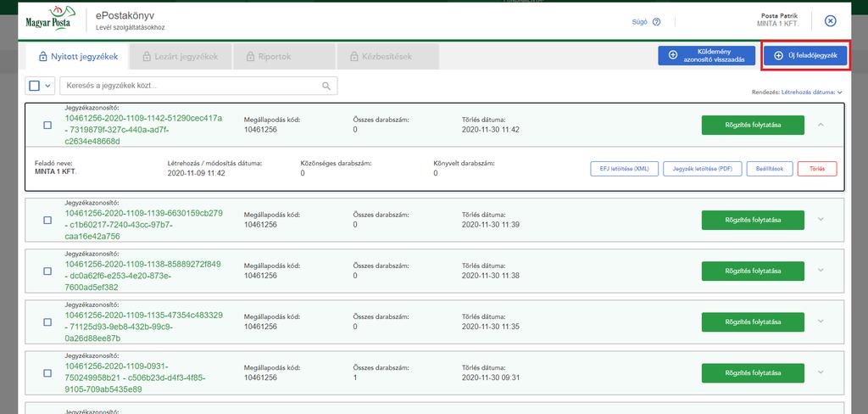Open jegyzék link 10461256-2020-1109-1138-85889272f849

[x=144, y=276]
